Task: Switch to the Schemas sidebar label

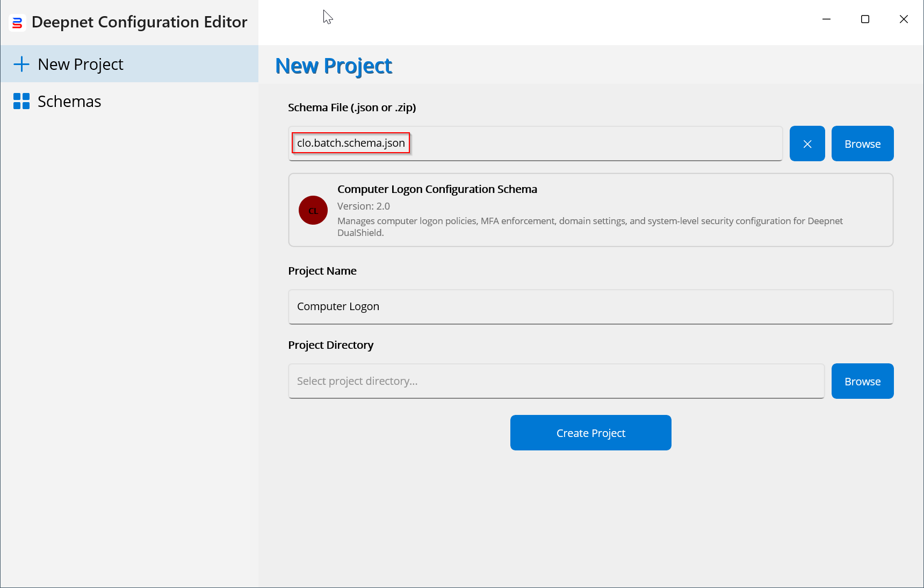Action: pyautogui.click(x=69, y=102)
